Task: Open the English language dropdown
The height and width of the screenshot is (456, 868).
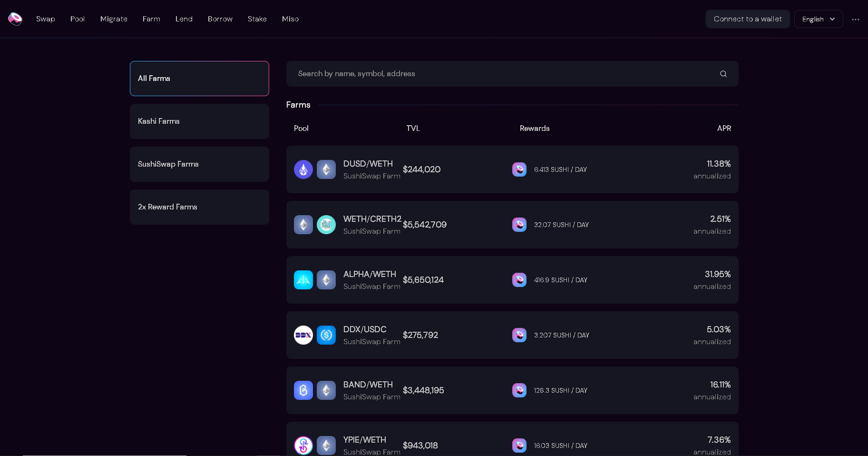Action: (819, 19)
